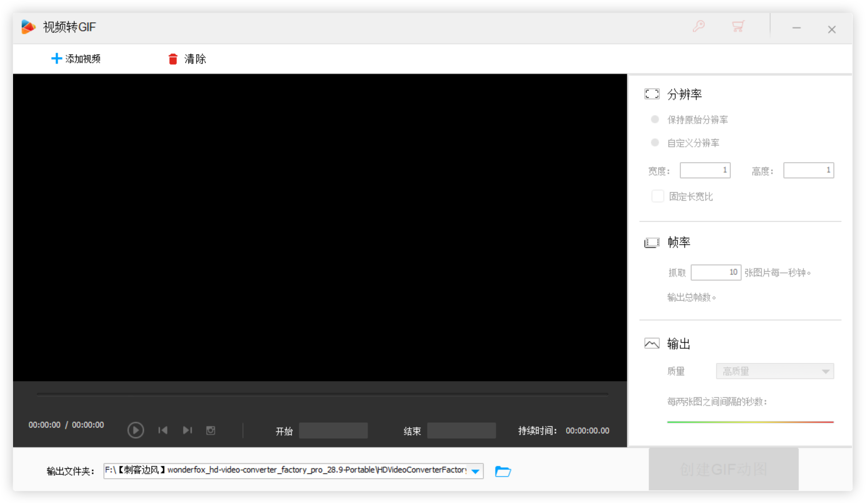Viewport: 868px width, 503px height.
Task: Click the 添加视频 add video button
Action: [76, 59]
